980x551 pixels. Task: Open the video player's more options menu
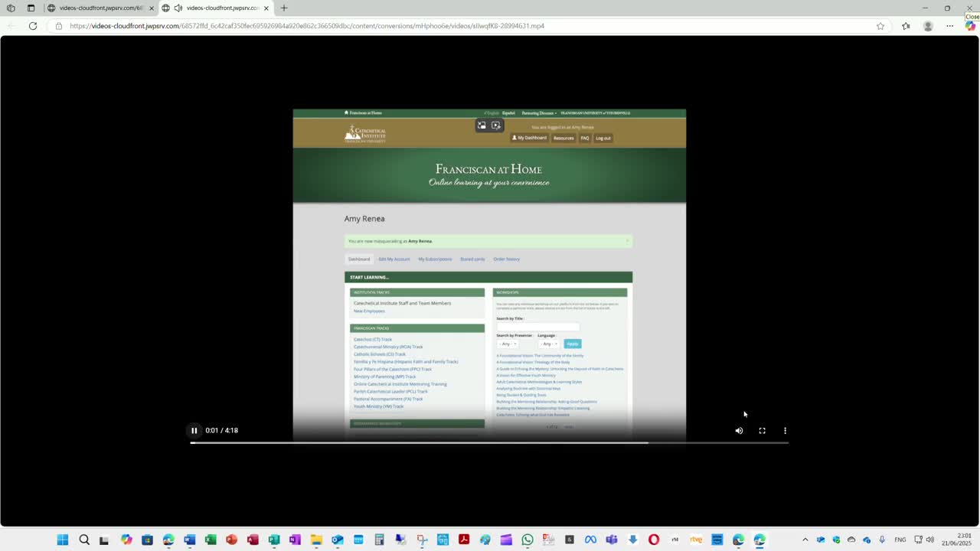(x=785, y=431)
